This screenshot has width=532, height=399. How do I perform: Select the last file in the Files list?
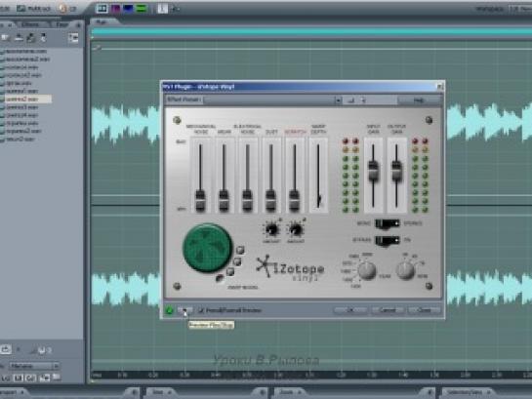pyautogui.click(x=20, y=139)
